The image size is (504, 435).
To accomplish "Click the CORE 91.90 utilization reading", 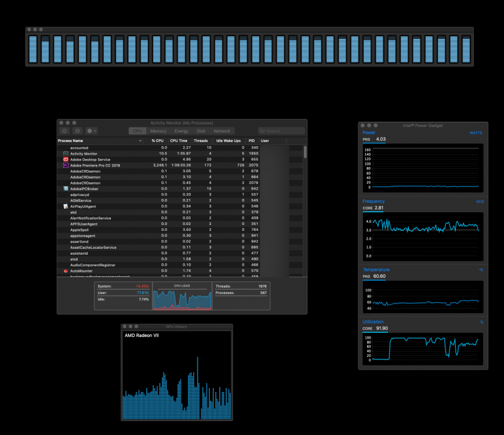I will click(375, 328).
